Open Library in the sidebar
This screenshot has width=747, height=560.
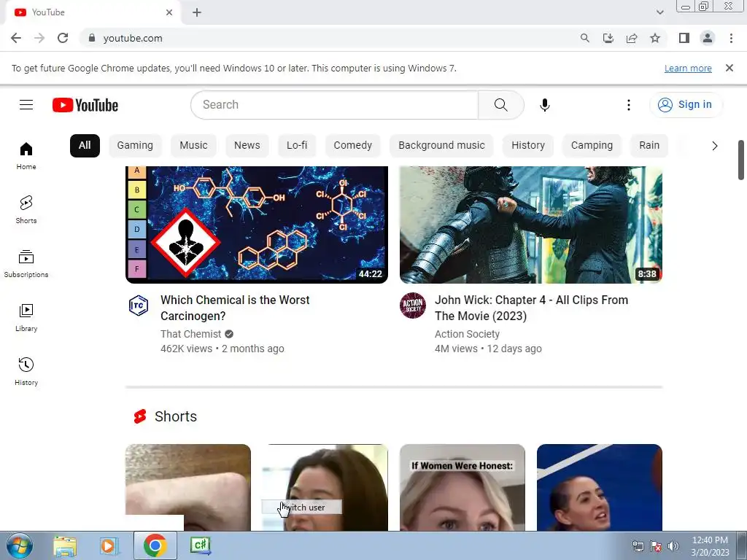pyautogui.click(x=26, y=318)
